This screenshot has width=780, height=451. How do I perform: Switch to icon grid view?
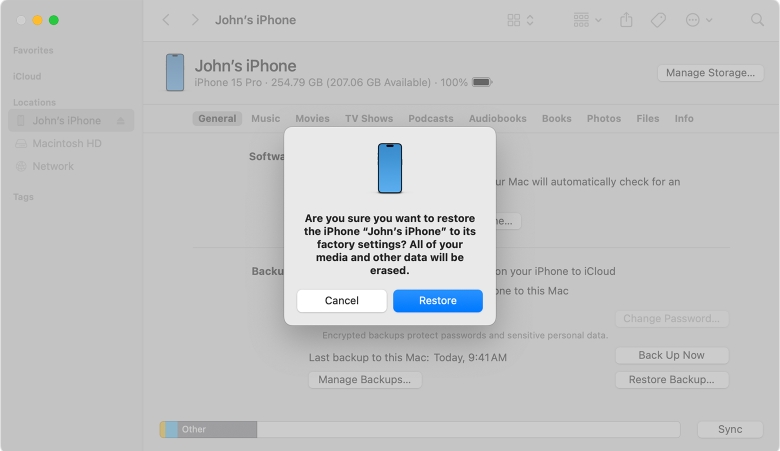point(514,20)
